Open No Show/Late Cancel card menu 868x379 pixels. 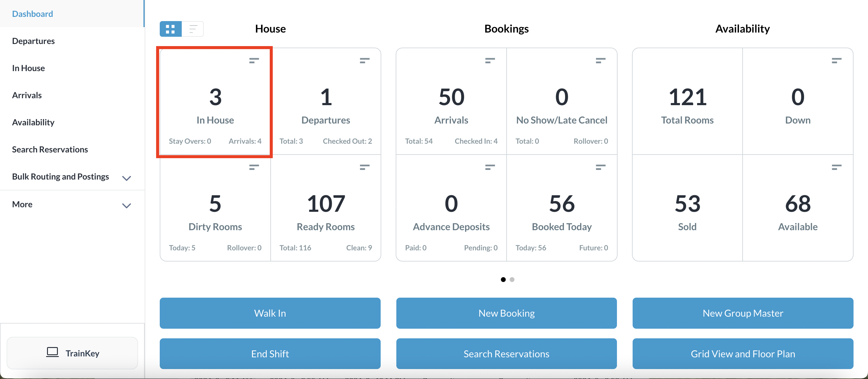click(x=600, y=61)
